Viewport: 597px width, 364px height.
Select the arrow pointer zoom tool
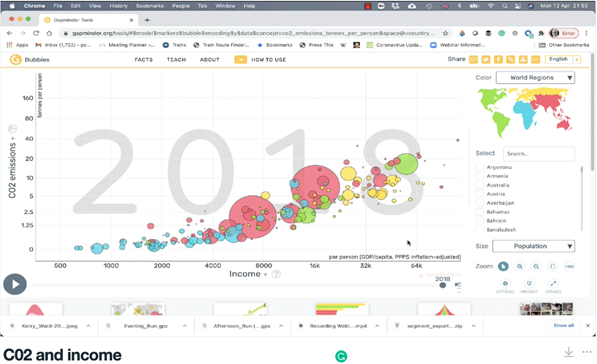coord(503,267)
